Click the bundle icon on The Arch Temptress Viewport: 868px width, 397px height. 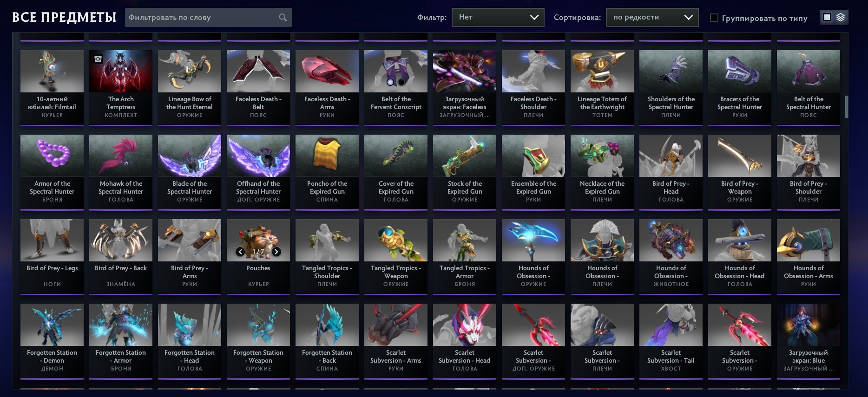[98, 59]
